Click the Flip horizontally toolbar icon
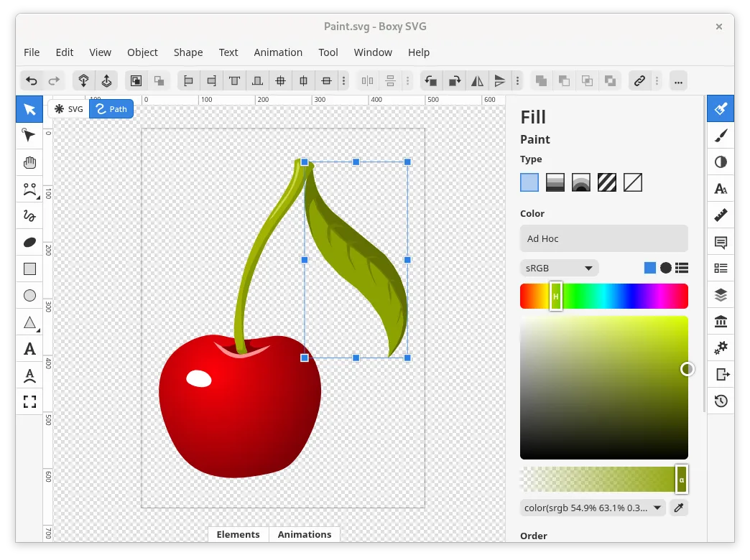 tap(477, 80)
